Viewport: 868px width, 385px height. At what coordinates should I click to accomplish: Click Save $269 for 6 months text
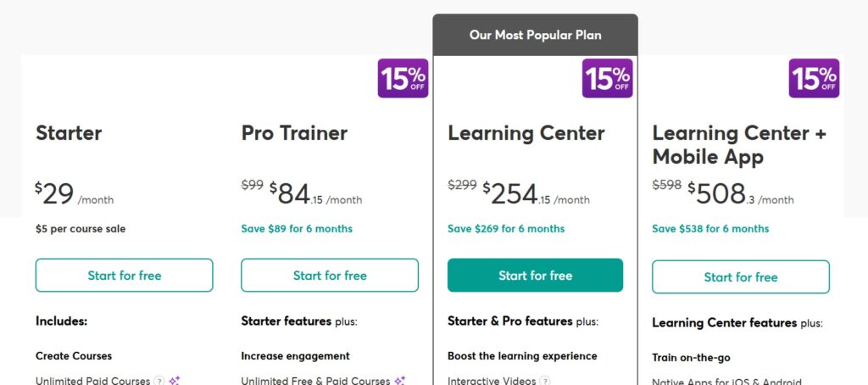point(506,229)
